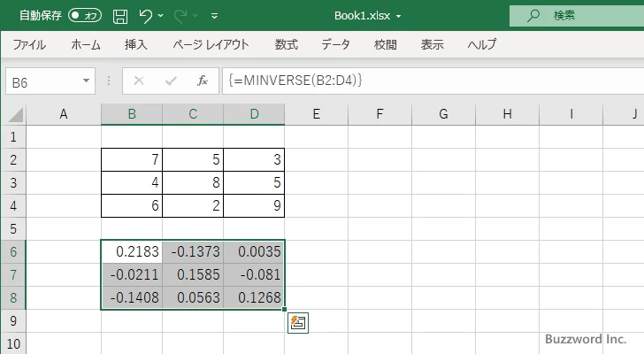The height and width of the screenshot is (354, 644).
Task: Select column H header
Action: point(507,114)
